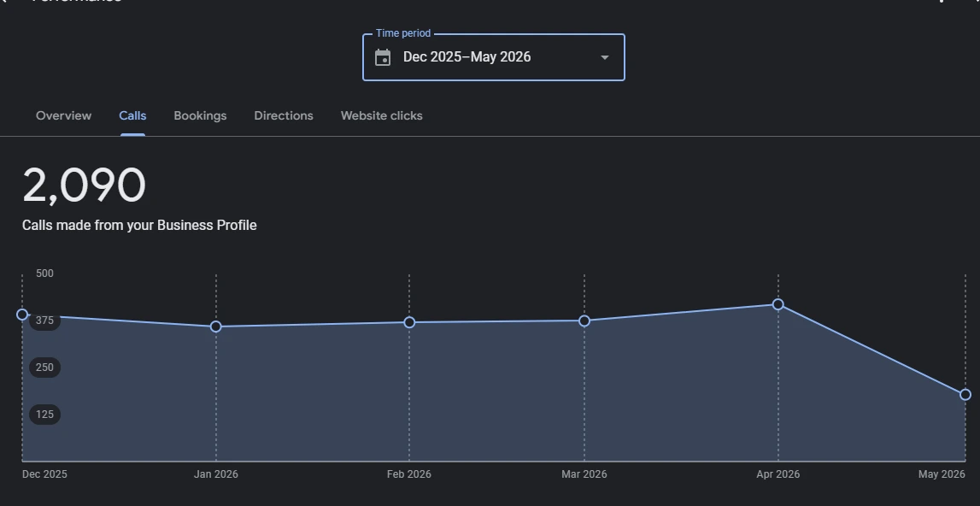Screen dimensions: 980x506
Task: Switch to the Overview tab
Action: [64, 115]
